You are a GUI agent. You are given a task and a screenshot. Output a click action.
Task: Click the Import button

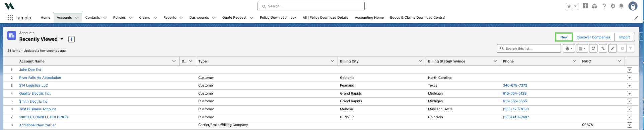click(624, 37)
